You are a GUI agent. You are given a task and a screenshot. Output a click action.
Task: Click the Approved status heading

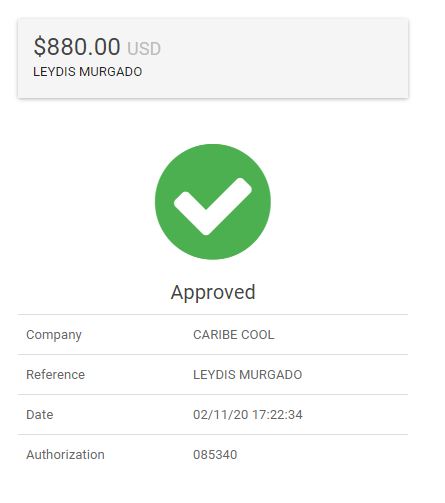[213, 292]
